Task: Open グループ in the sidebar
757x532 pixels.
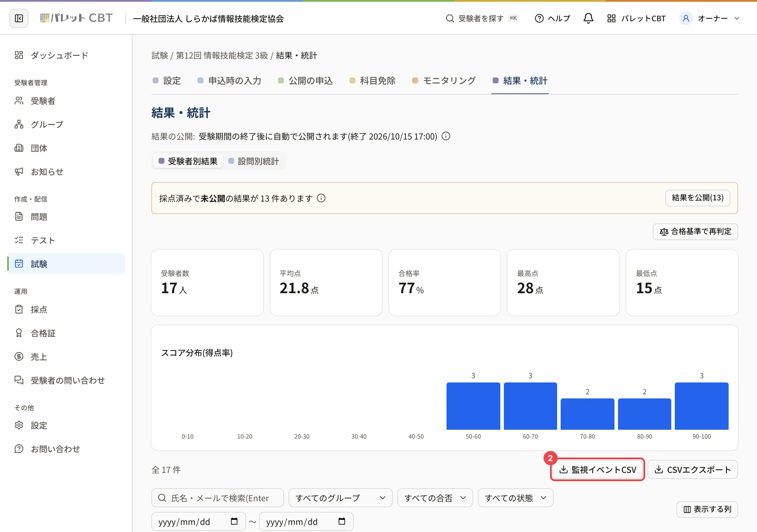Action: click(66, 124)
